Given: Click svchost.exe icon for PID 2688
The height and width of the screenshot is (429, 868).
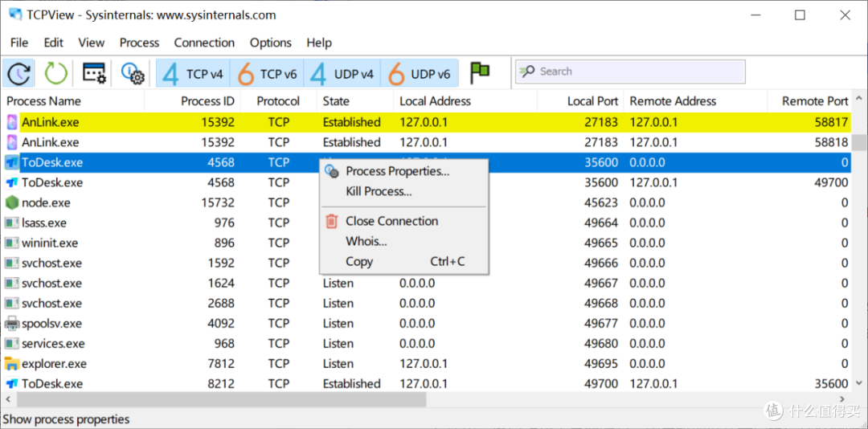Looking at the screenshot, I should click(x=11, y=304).
